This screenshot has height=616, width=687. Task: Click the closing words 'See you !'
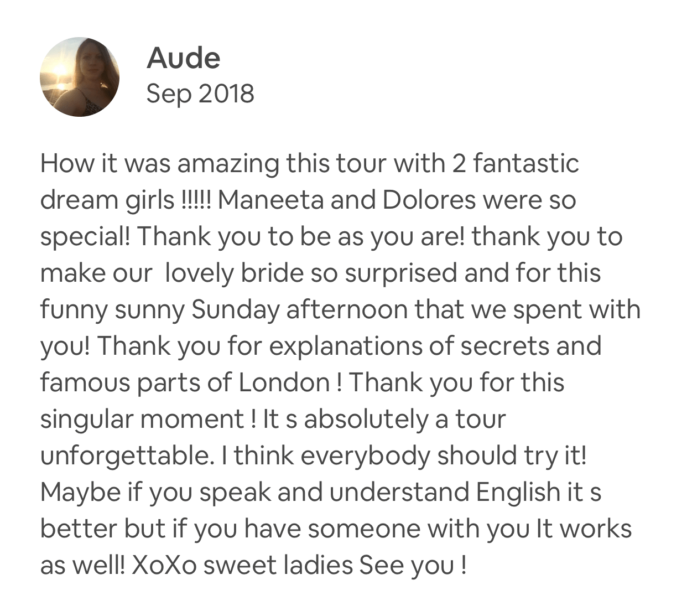pyautogui.click(x=413, y=566)
